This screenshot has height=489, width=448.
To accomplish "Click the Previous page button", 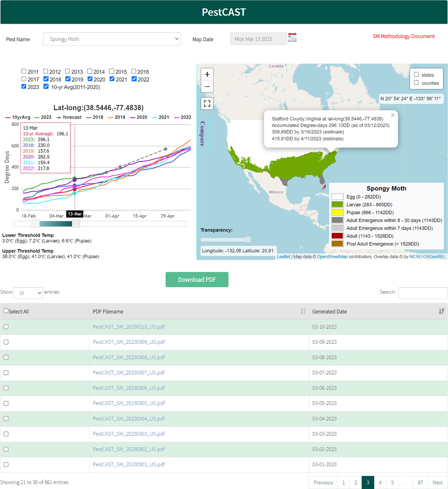I will point(323,482).
